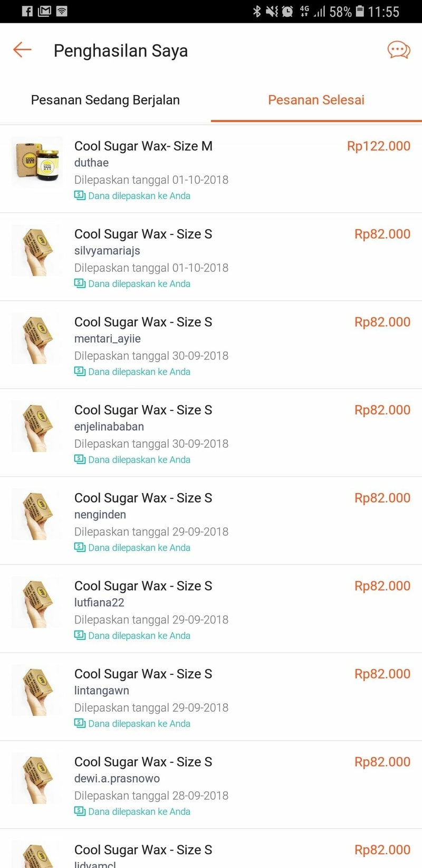Tap the back arrow icon

[x=22, y=50]
